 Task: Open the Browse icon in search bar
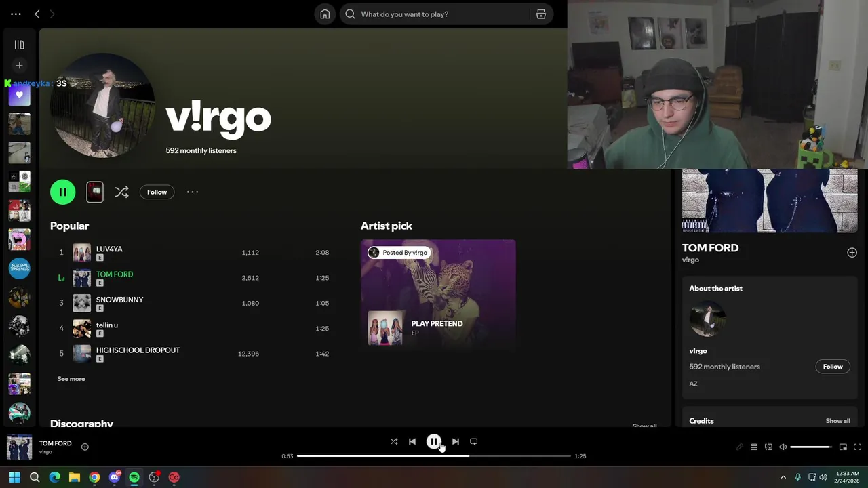tap(541, 14)
